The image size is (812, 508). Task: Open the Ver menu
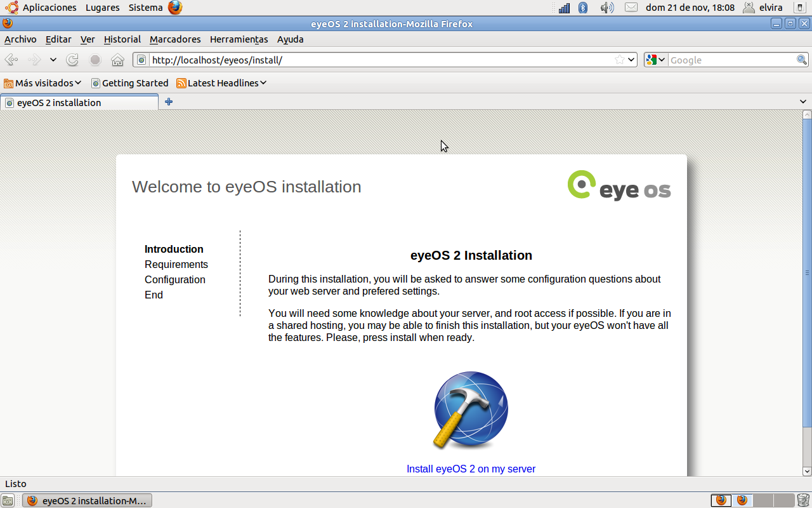(88, 39)
